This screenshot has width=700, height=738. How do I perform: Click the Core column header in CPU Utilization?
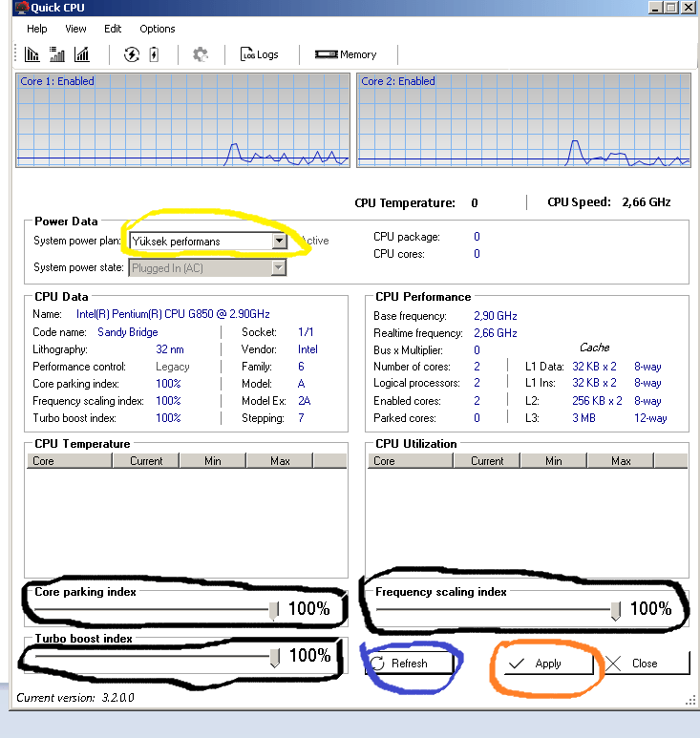click(x=411, y=461)
